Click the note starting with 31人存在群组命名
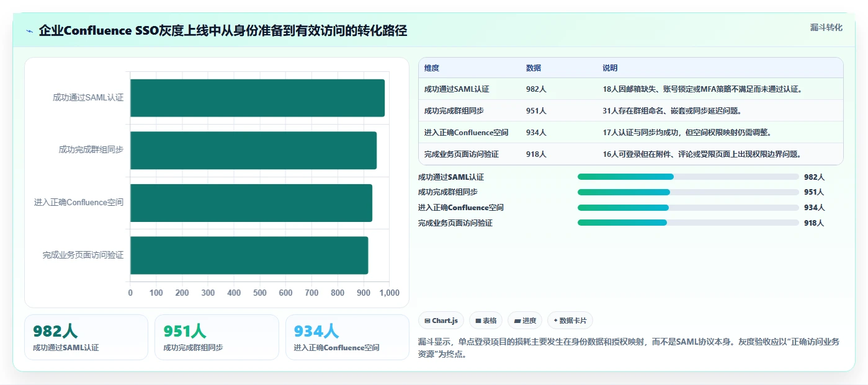868x385 pixels. [x=672, y=111]
